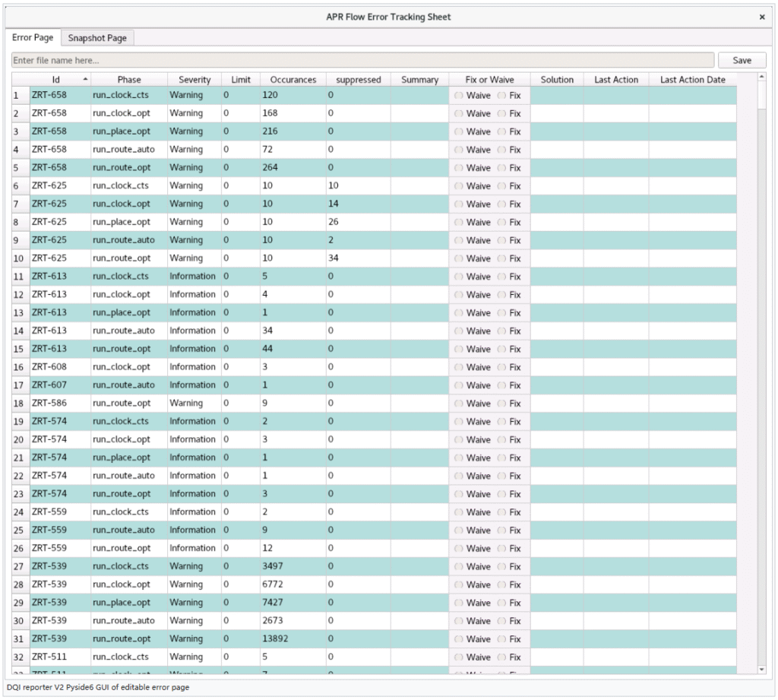The image size is (778, 700).
Task: Sort by the Occurances column header
Action: [x=293, y=80]
